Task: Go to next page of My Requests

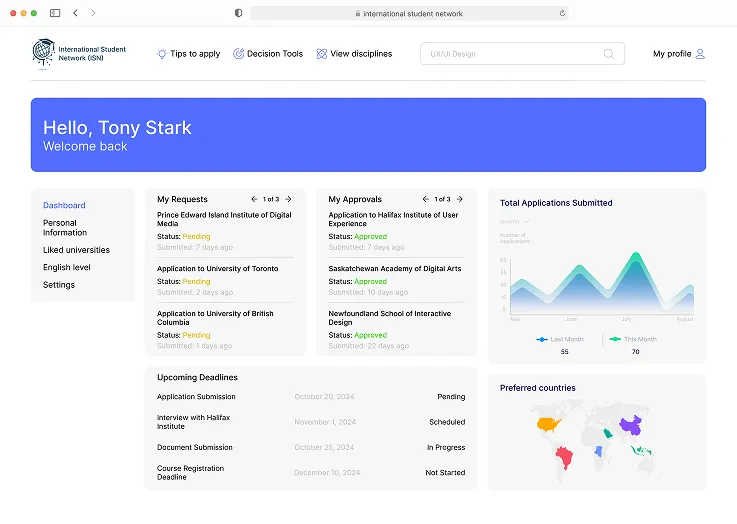Action: (x=288, y=199)
